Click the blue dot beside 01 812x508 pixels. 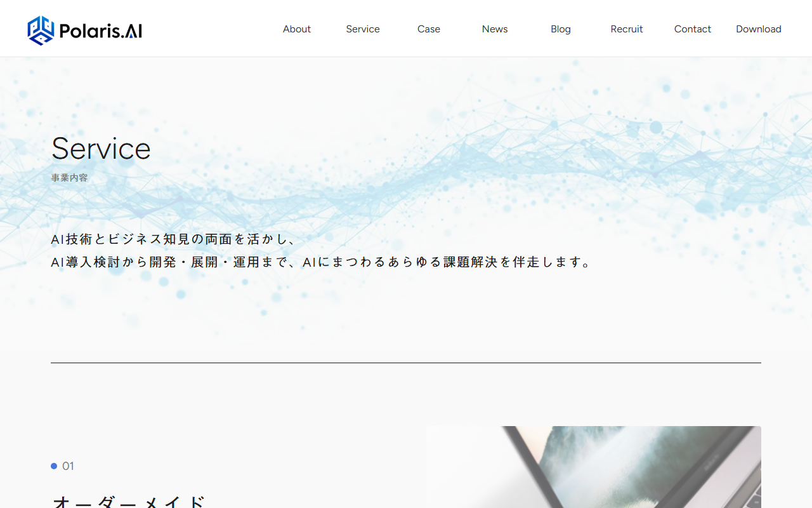click(x=54, y=466)
